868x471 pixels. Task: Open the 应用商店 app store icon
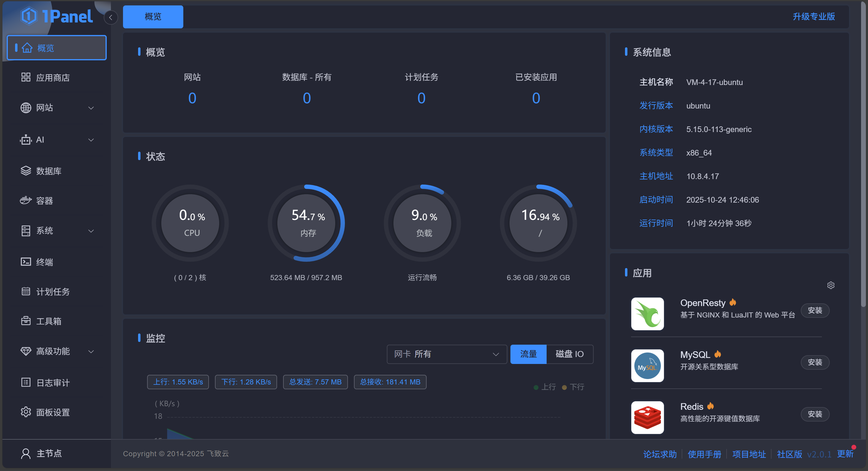tap(26, 77)
